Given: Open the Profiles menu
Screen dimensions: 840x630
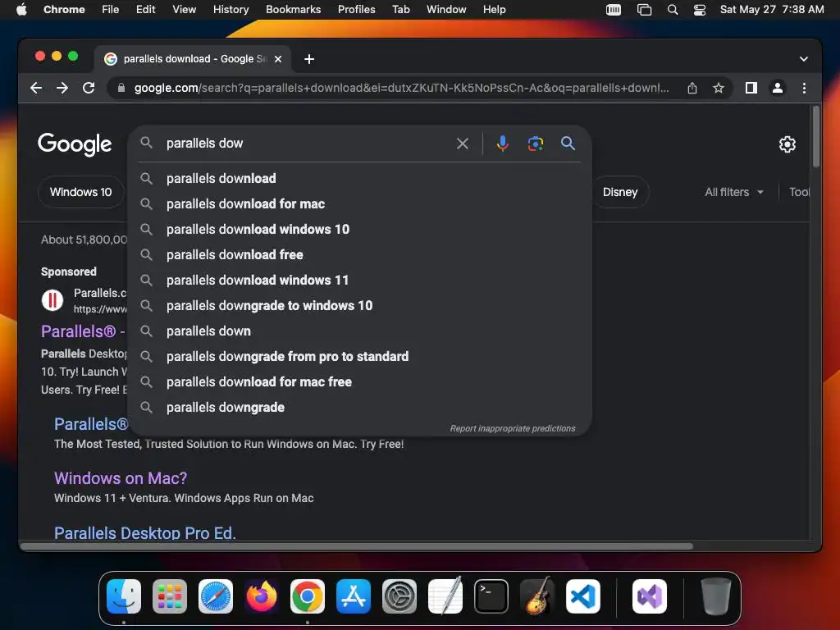Looking at the screenshot, I should coord(356,10).
